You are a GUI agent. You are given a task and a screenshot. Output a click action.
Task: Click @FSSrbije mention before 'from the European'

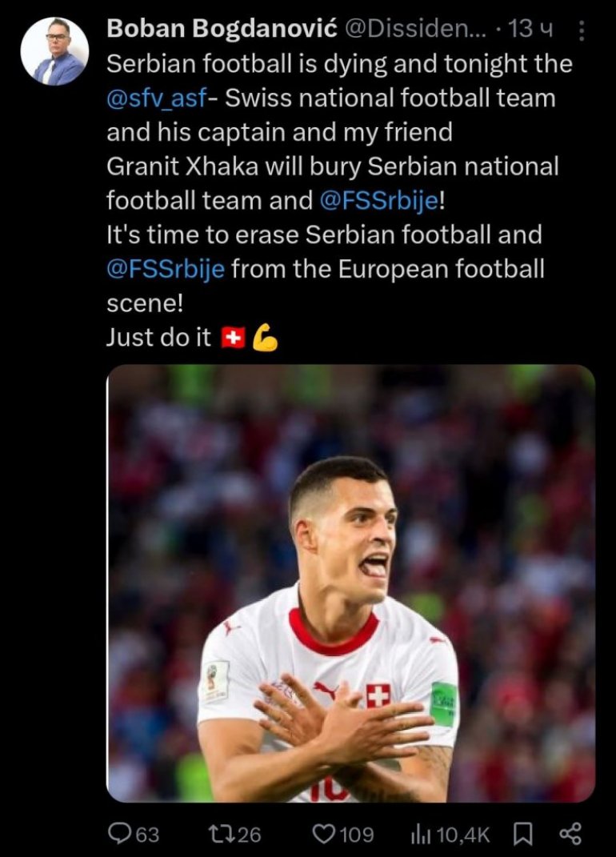click(165, 268)
